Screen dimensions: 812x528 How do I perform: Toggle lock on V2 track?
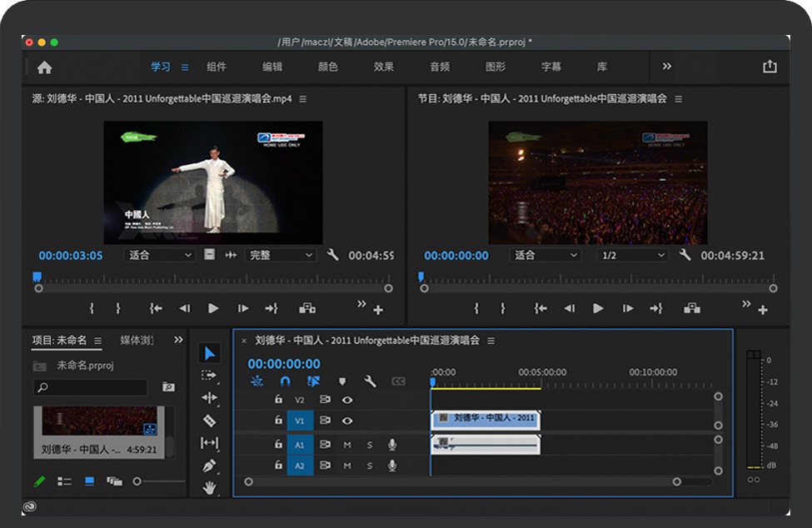(x=279, y=400)
